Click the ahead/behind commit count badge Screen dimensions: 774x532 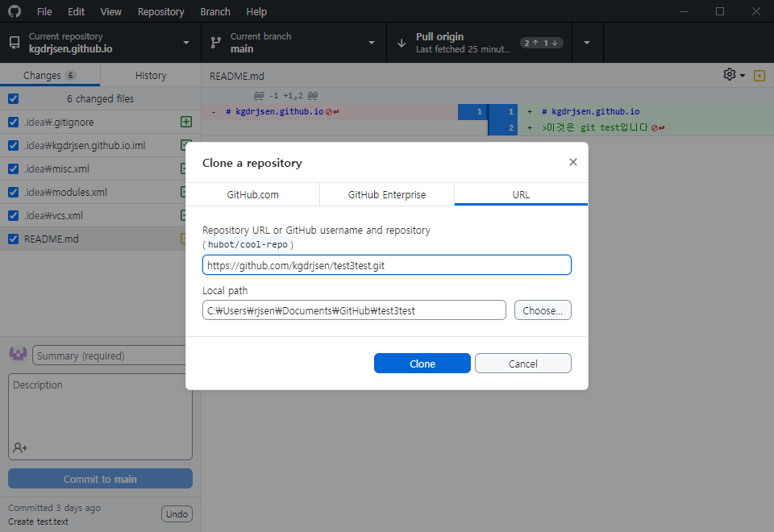pyautogui.click(x=541, y=43)
